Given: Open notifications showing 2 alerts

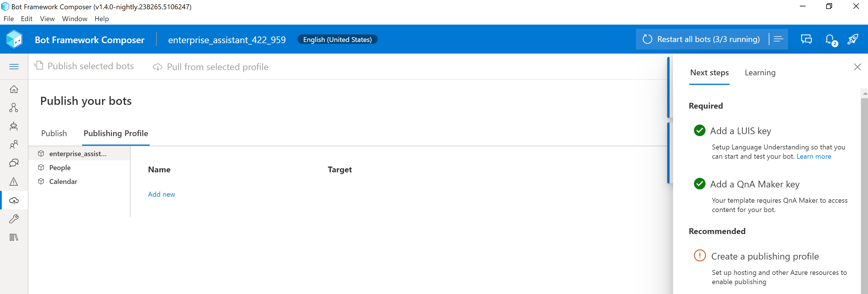Looking at the screenshot, I should (830, 39).
